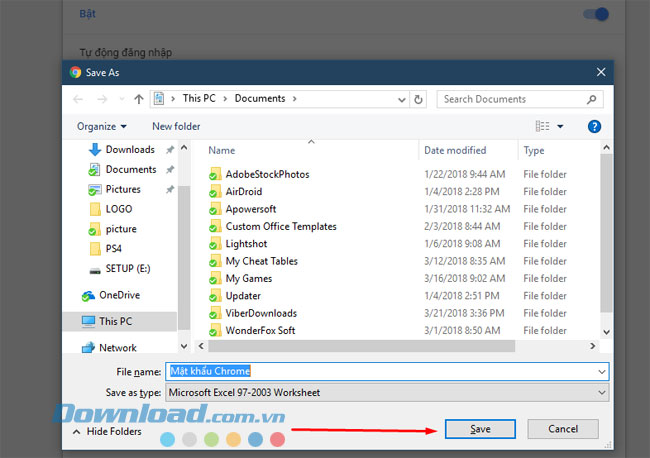Image resolution: width=650 pixels, height=458 pixels.
Task: Click the Back navigation arrow
Action: [x=78, y=99]
